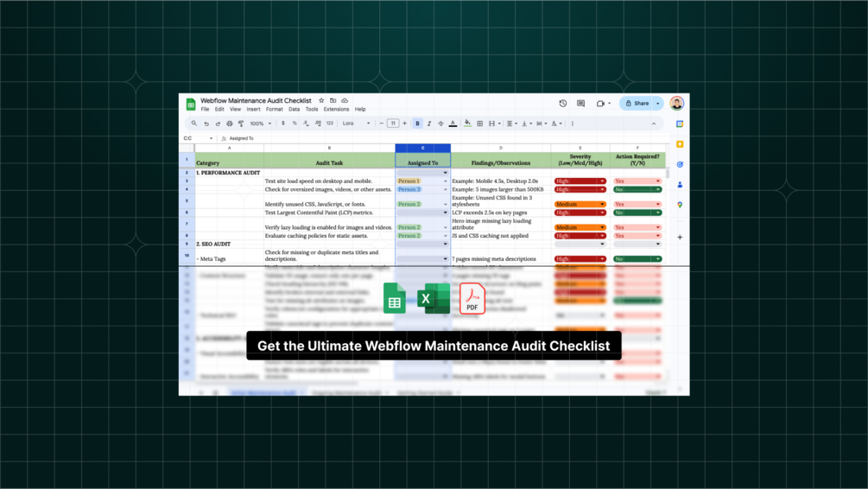
Task: Click the merge cells icon
Action: pyautogui.click(x=491, y=124)
